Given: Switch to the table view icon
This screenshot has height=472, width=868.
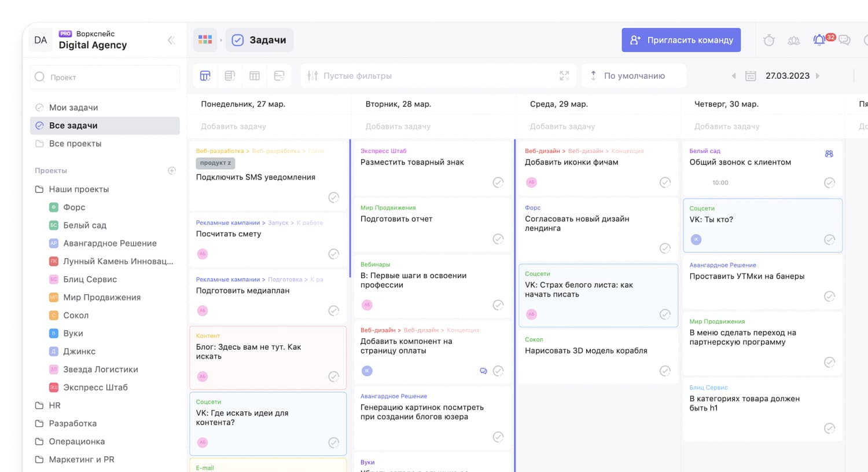Looking at the screenshot, I should (255, 76).
